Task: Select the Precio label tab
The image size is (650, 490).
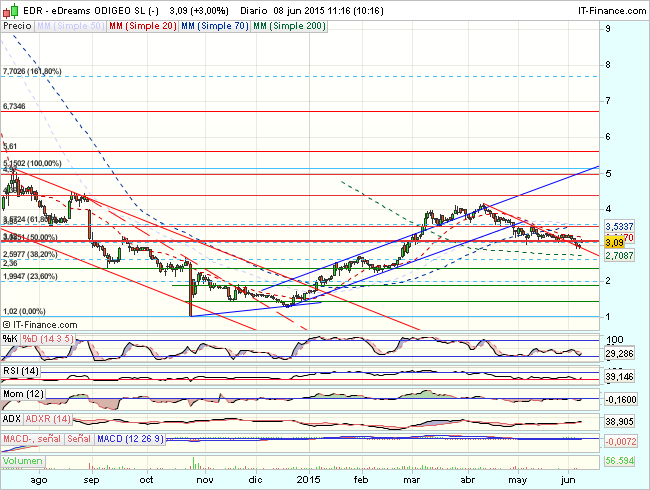Action: tap(17, 23)
